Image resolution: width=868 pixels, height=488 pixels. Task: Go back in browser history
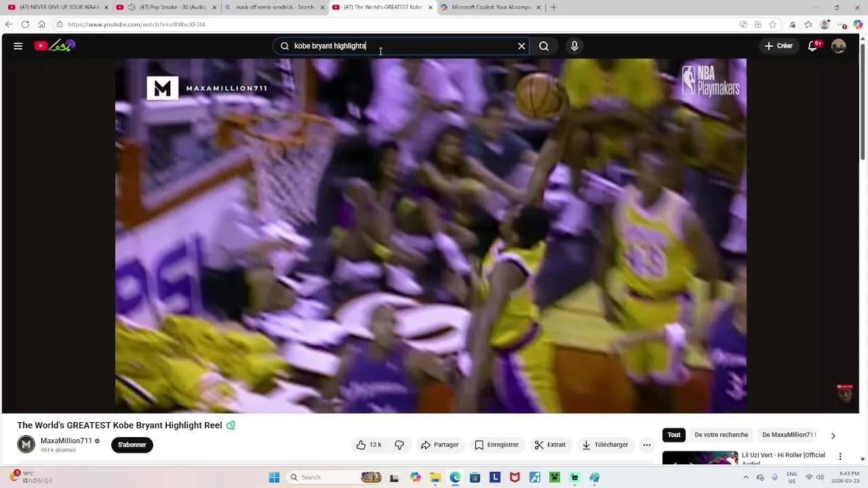point(9,24)
